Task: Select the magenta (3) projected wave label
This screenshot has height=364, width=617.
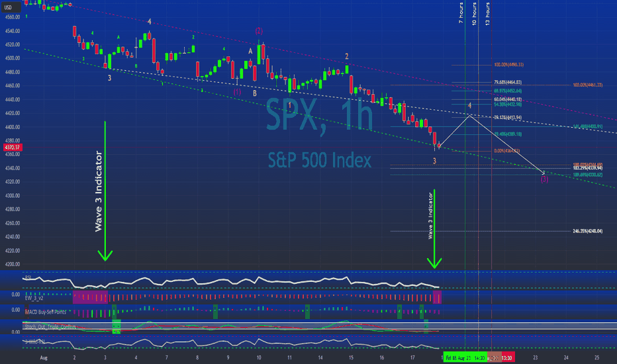Action: click(x=544, y=179)
